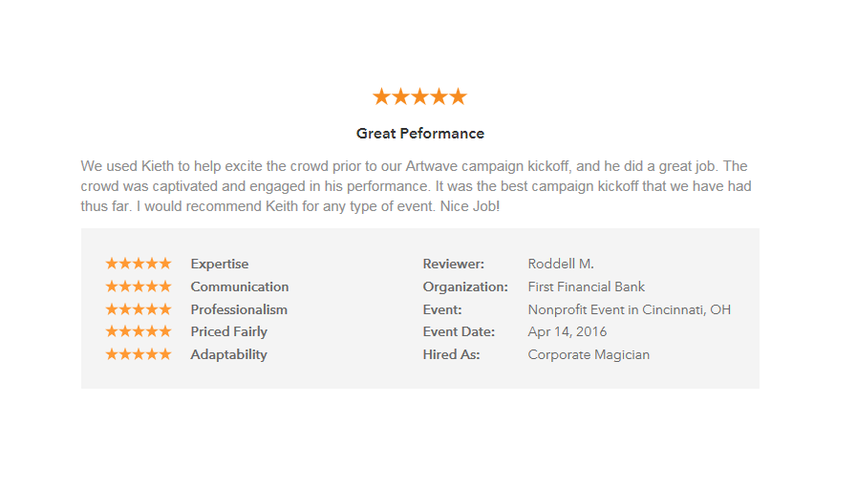Click the review body paragraph text

click(x=416, y=186)
